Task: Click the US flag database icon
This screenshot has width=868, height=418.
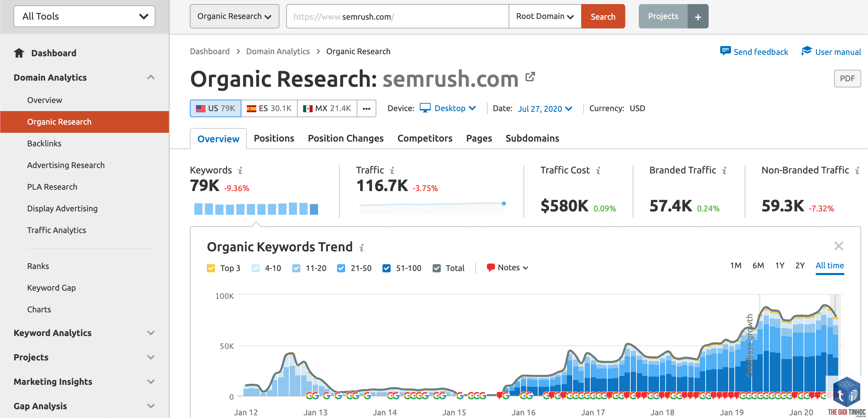Action: (201, 108)
